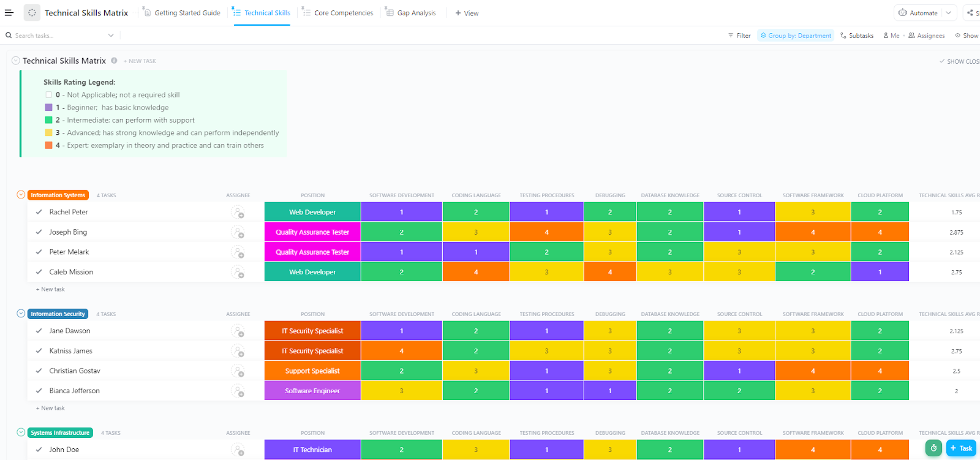Click the info icon beside the list title
Screen dimensions: 980x460
point(114,61)
